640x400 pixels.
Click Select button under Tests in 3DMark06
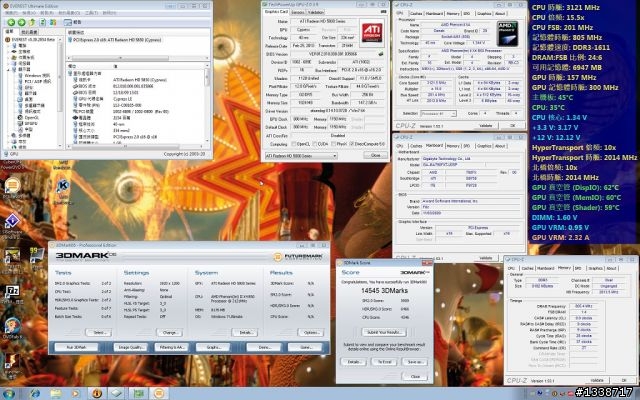[x=100, y=333]
